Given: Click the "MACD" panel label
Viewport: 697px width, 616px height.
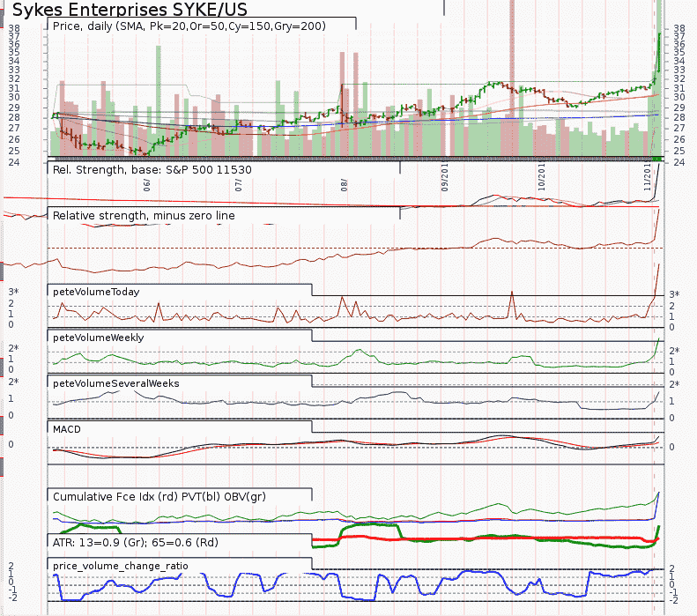Looking at the screenshot, I should click(x=67, y=429).
